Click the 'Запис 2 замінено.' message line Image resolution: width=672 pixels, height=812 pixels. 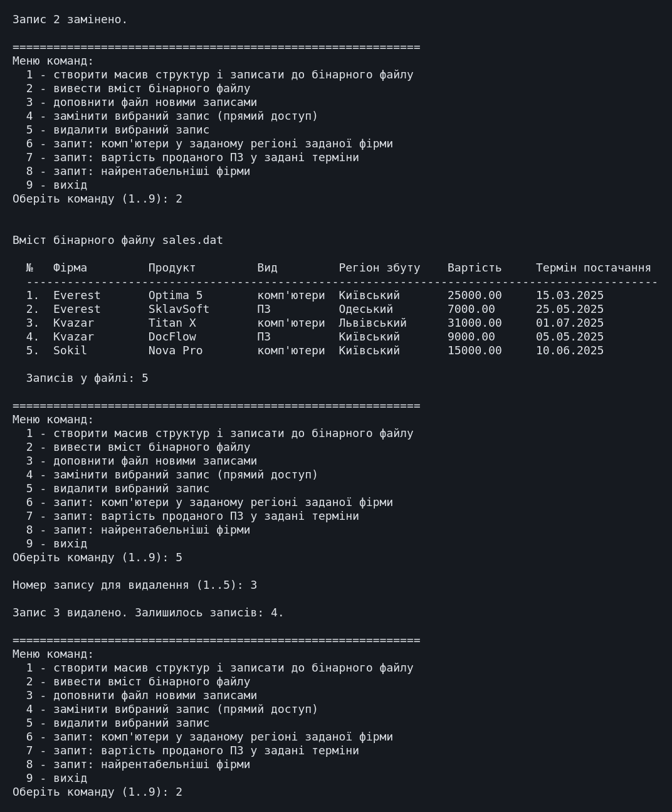click(x=70, y=19)
